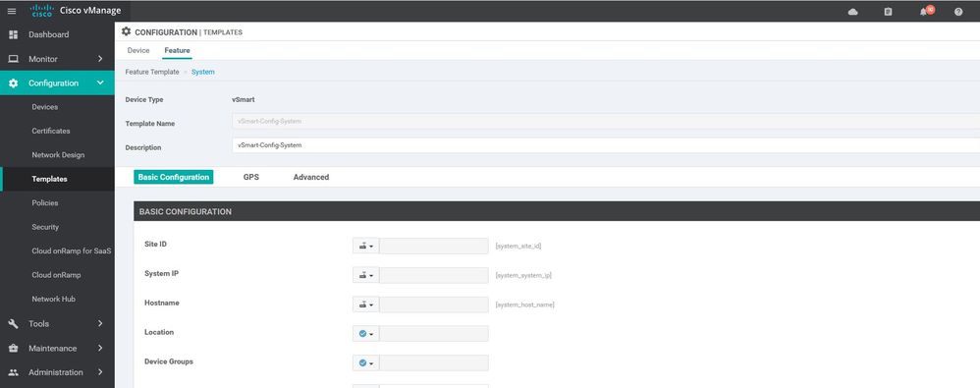Select Templates in the sidebar
980x388 pixels.
(49, 179)
